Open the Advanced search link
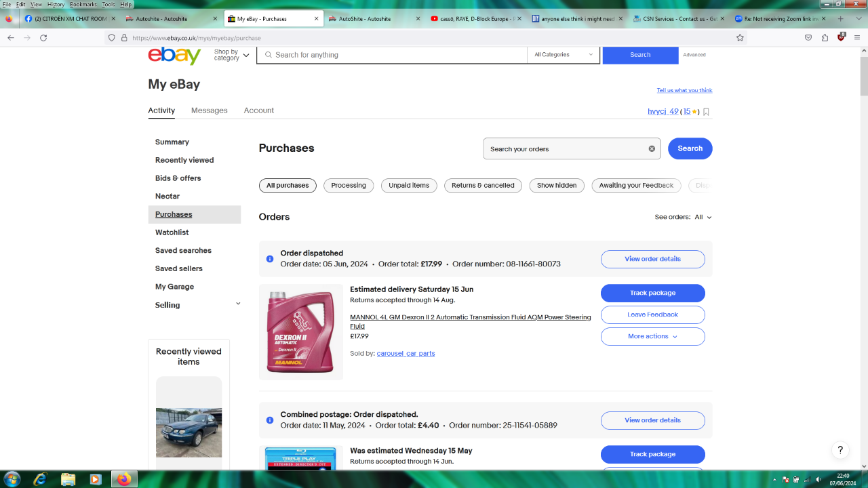 tap(694, 55)
